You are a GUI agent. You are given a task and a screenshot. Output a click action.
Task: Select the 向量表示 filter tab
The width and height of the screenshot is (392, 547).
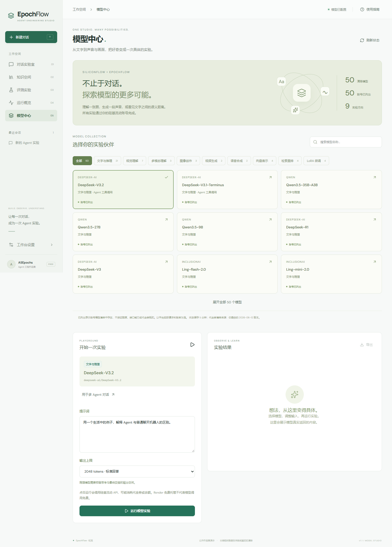click(x=265, y=161)
